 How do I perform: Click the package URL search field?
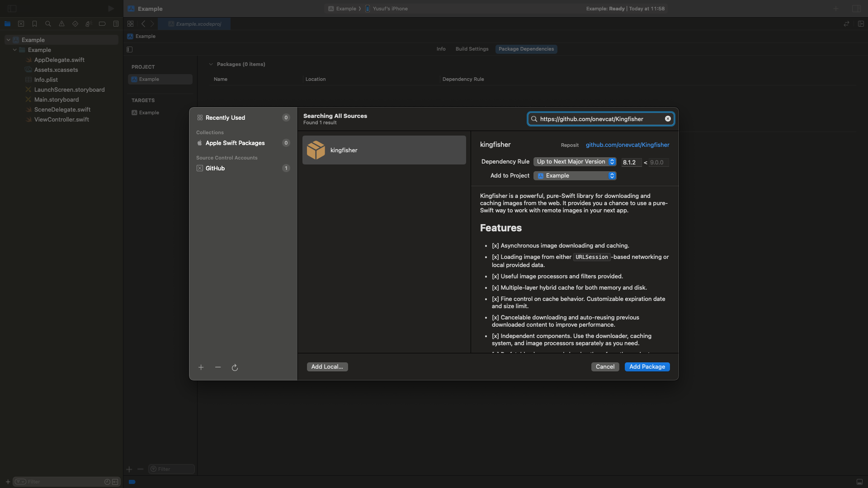pyautogui.click(x=600, y=119)
